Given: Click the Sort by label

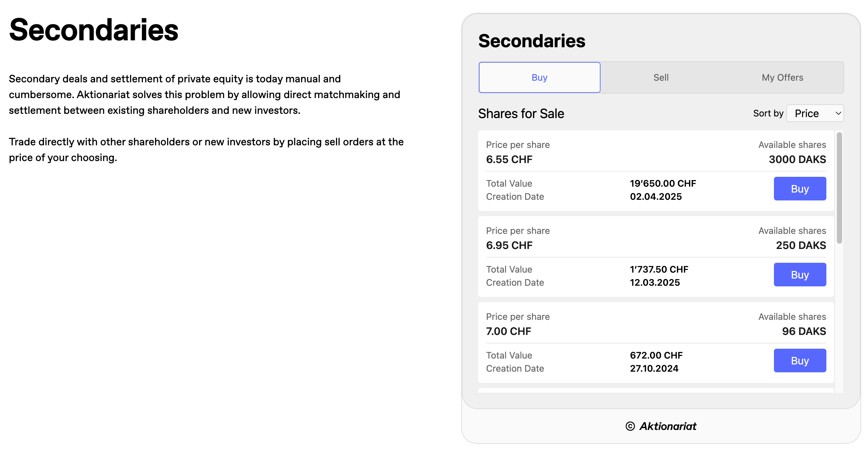Looking at the screenshot, I should (x=768, y=113).
